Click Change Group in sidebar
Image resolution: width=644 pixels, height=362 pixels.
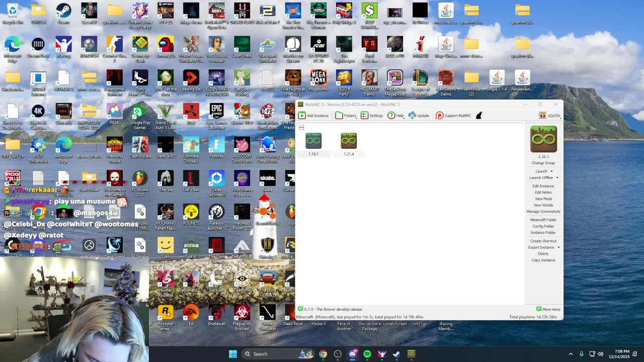543,163
